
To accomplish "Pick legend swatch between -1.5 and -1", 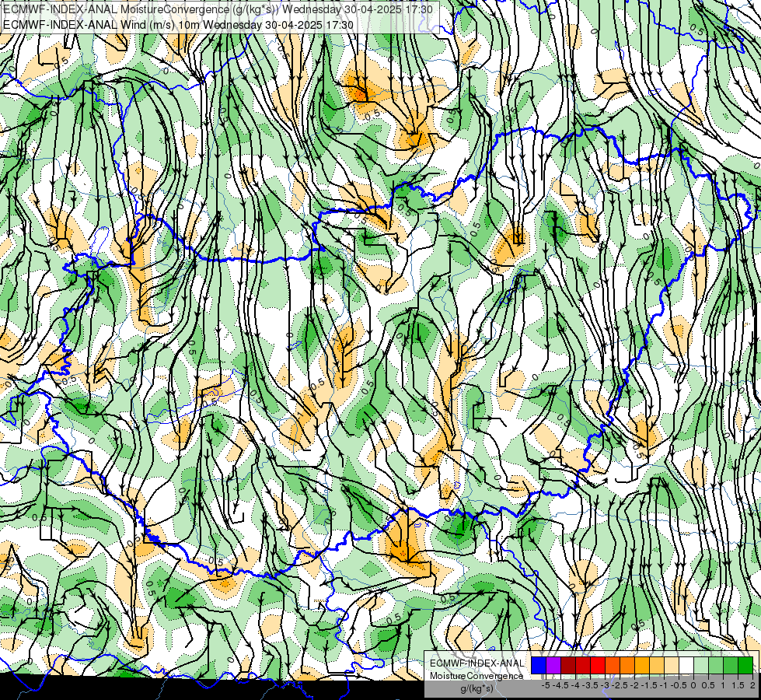I will point(657,666).
